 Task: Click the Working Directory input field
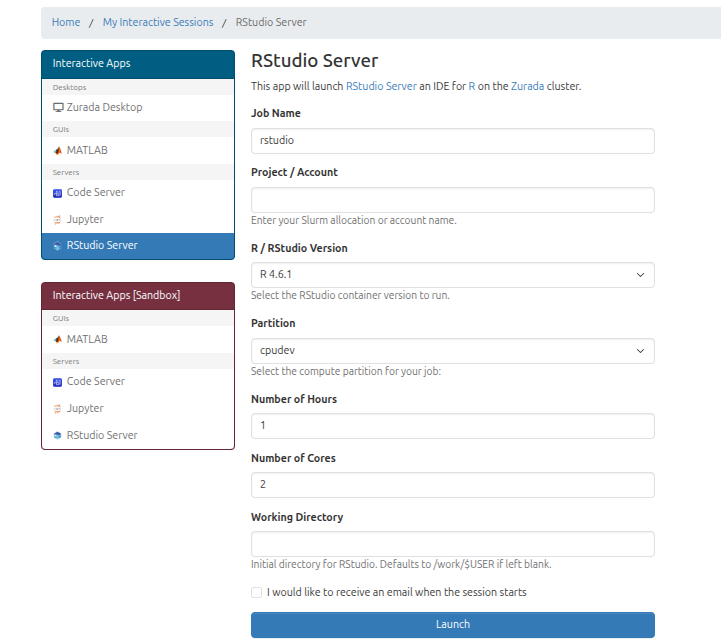[x=452, y=544]
